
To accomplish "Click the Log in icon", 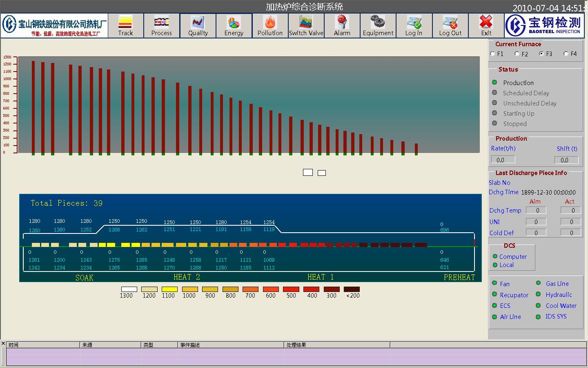I will coord(414,25).
